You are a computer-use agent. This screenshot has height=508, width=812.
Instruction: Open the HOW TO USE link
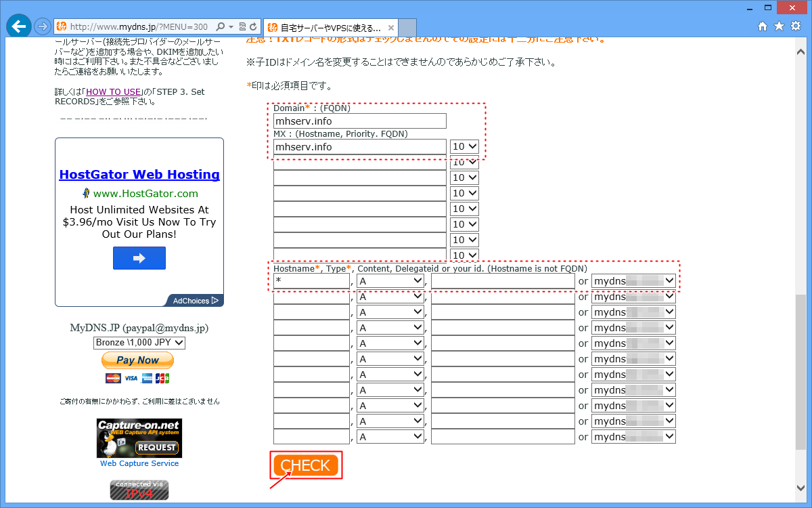(113, 92)
